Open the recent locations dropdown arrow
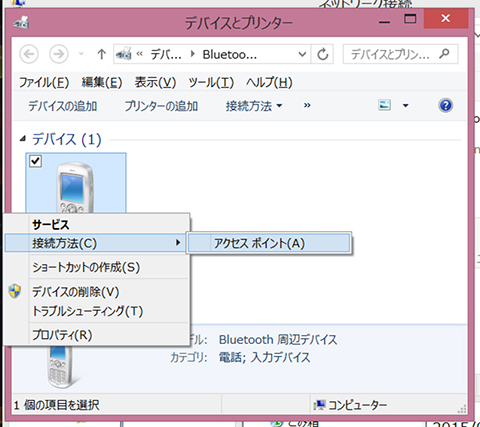Screen dimensions: 480x427 (81, 54)
